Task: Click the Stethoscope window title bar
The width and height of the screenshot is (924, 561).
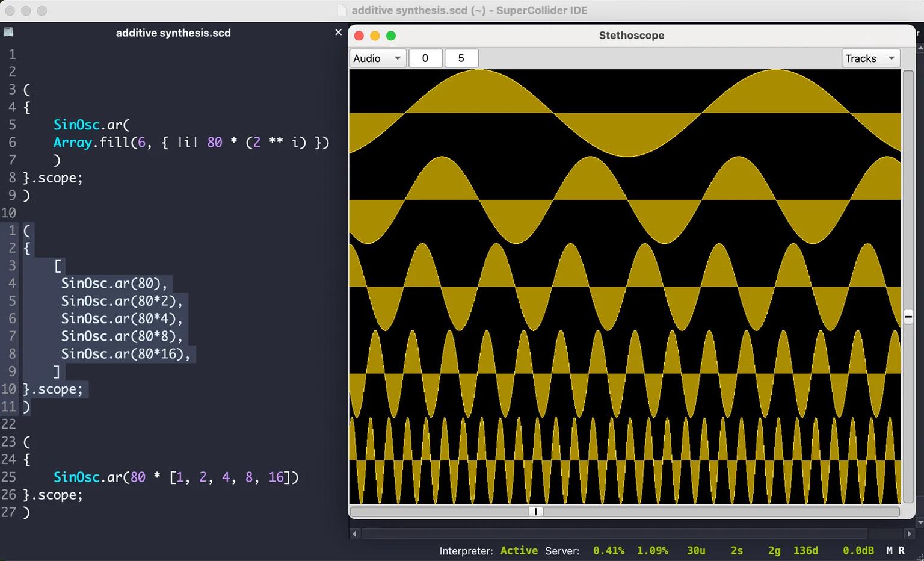Action: click(x=632, y=36)
